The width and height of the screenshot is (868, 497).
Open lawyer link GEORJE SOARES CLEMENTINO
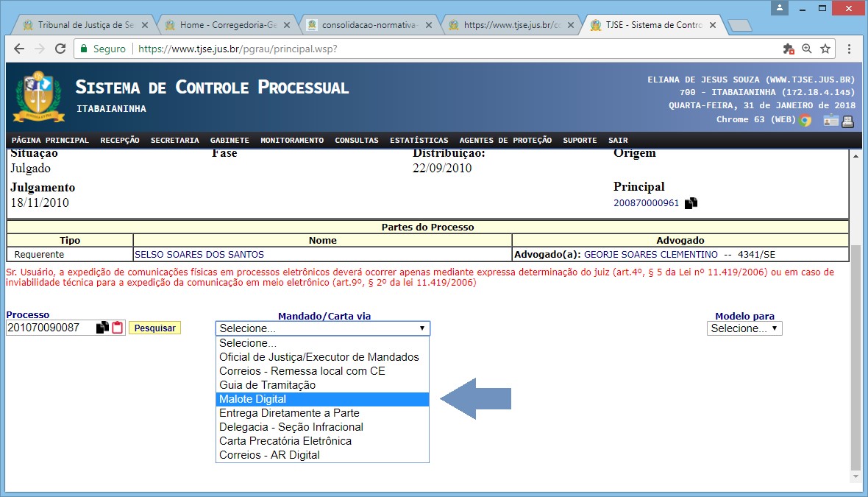(650, 255)
